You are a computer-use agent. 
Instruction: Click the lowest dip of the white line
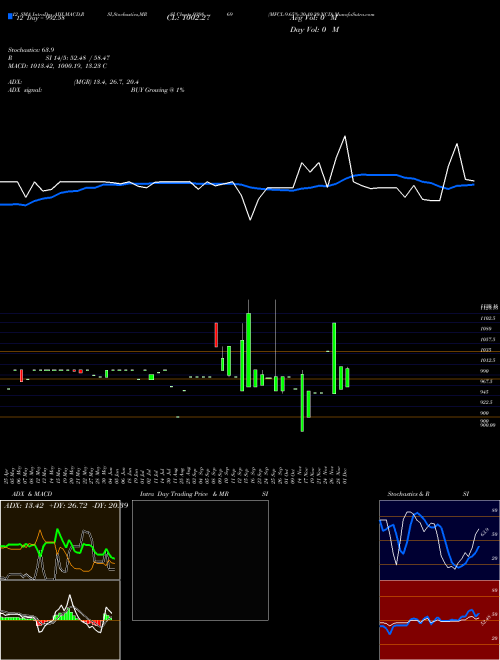point(250,219)
